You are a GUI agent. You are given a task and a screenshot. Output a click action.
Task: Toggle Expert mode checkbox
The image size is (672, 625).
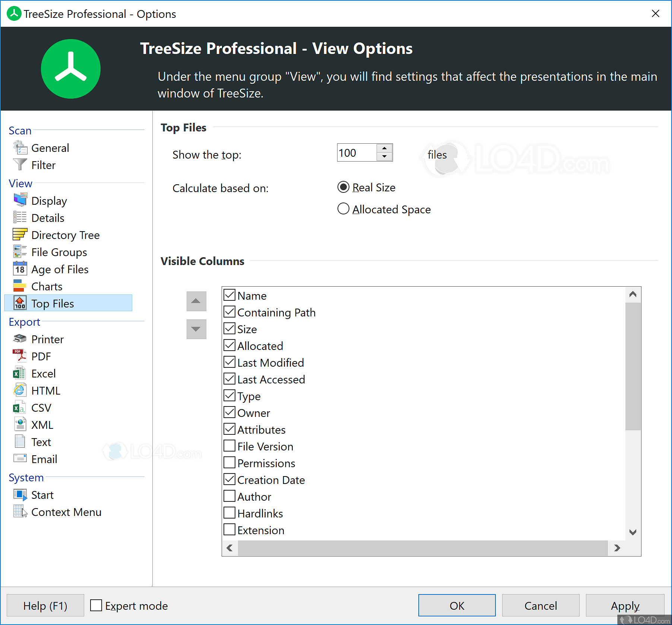click(96, 605)
